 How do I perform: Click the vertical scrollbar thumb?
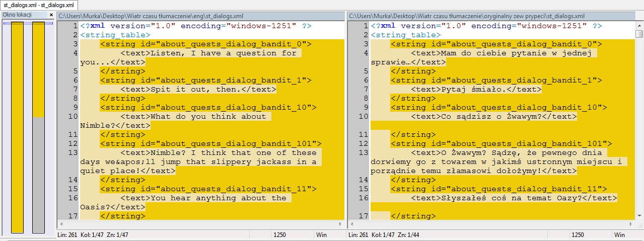coord(639,34)
